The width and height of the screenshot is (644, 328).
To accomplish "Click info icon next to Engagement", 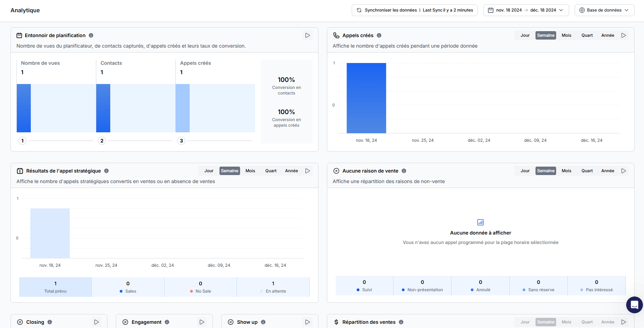I will point(167,322).
